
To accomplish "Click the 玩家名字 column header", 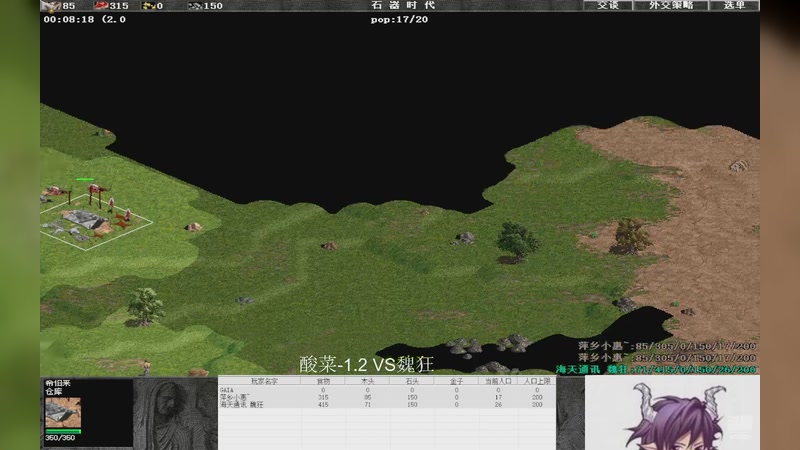I will pos(264,381).
